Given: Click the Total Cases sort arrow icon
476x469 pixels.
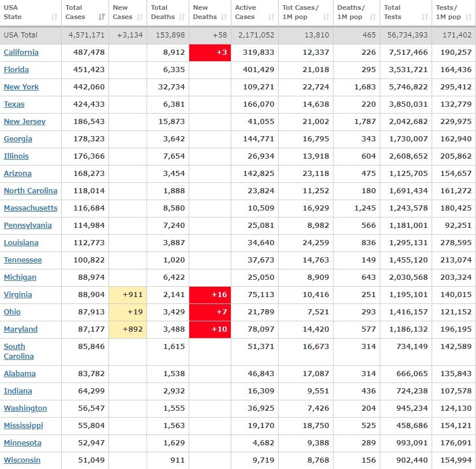Looking at the screenshot, I should click(102, 17).
